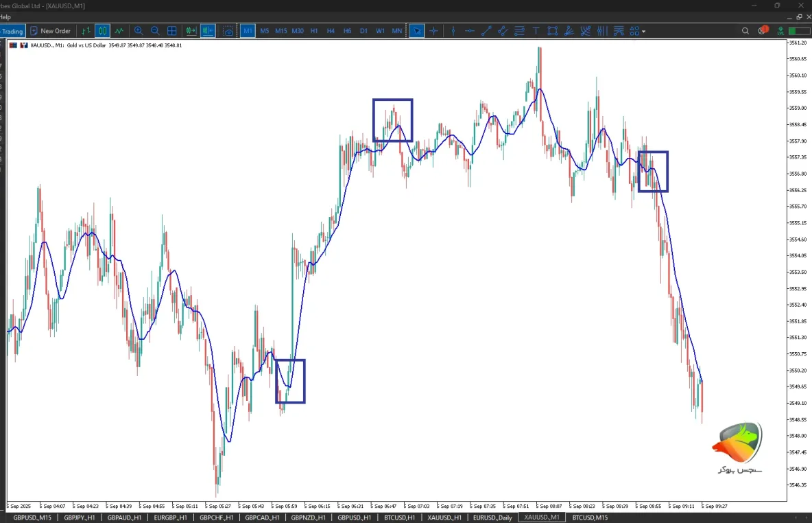812x523 pixels.
Task: Select the equidistant channel tool
Action: pyautogui.click(x=503, y=31)
